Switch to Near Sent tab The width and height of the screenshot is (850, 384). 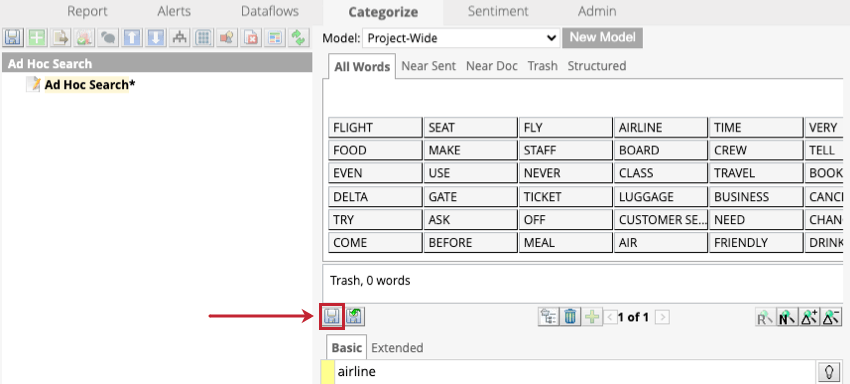pyautogui.click(x=429, y=66)
